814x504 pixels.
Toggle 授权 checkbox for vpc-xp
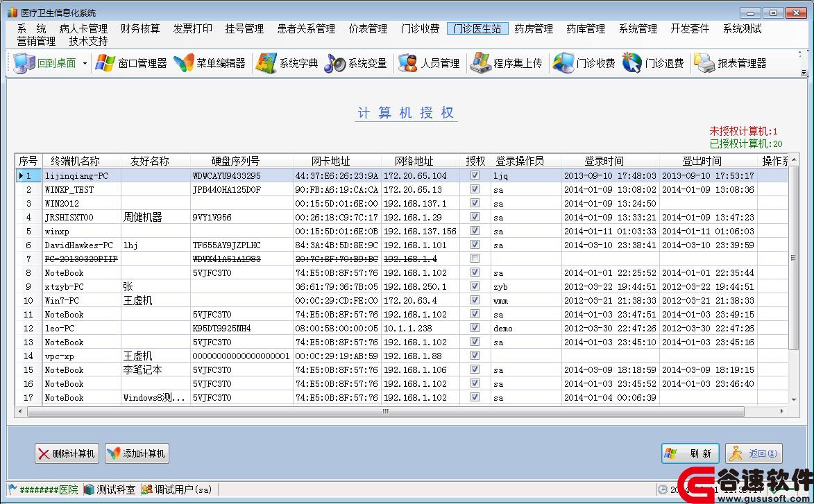pyautogui.click(x=475, y=356)
